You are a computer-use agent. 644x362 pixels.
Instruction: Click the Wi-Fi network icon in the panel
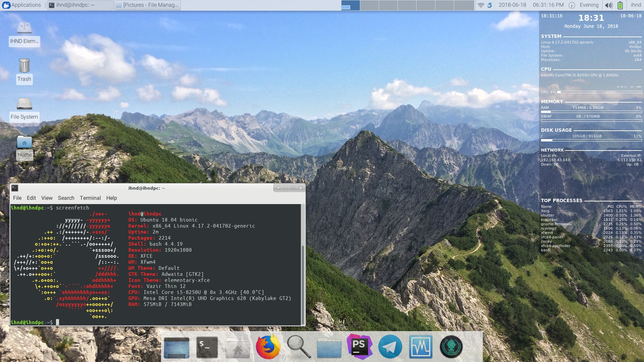tap(481, 5)
